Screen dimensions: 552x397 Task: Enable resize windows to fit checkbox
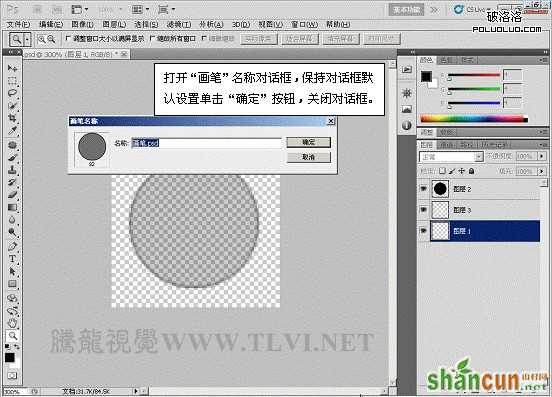[68, 38]
